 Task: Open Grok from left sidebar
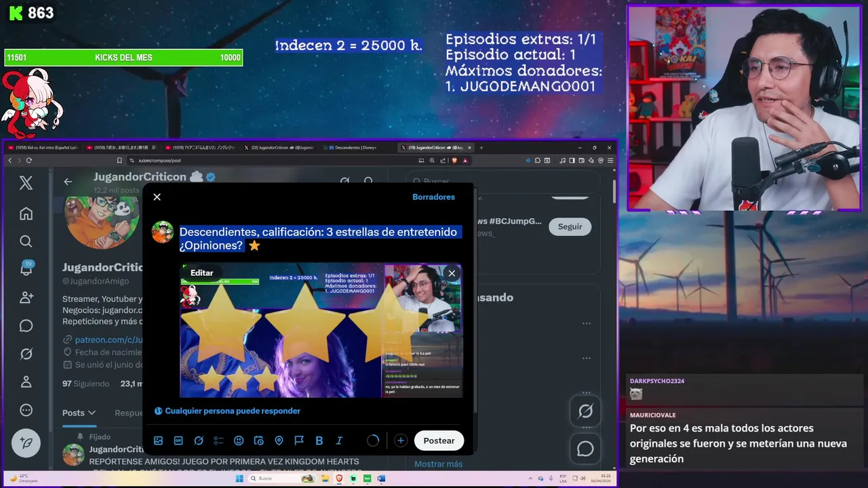26,354
